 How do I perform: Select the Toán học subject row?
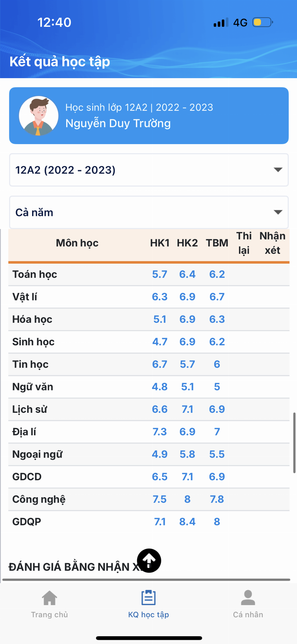pyautogui.click(x=149, y=274)
